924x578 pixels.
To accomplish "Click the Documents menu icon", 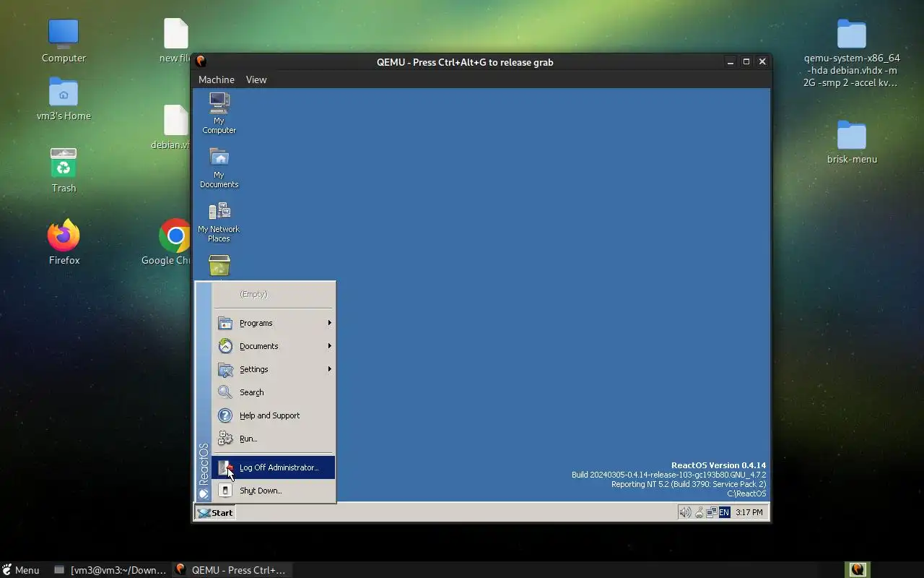I will 226,346.
